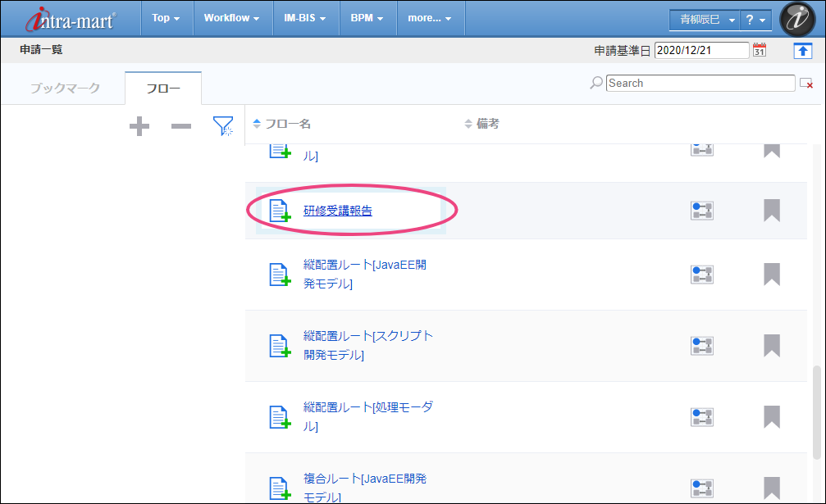826x504 pixels.
Task: Click the calendar icon beside the date field
Action: (x=760, y=50)
